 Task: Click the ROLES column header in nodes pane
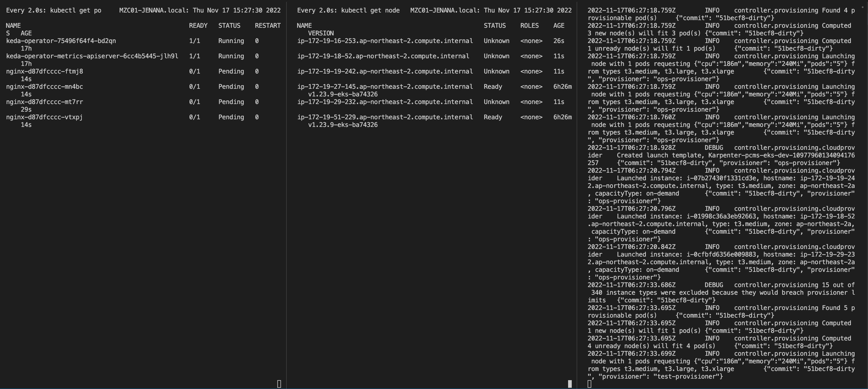[x=529, y=26]
